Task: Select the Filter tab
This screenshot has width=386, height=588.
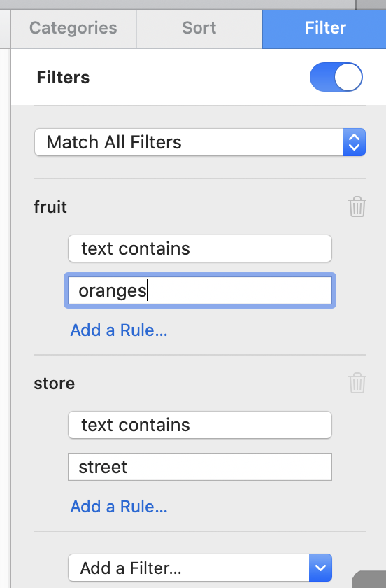Action: (324, 28)
